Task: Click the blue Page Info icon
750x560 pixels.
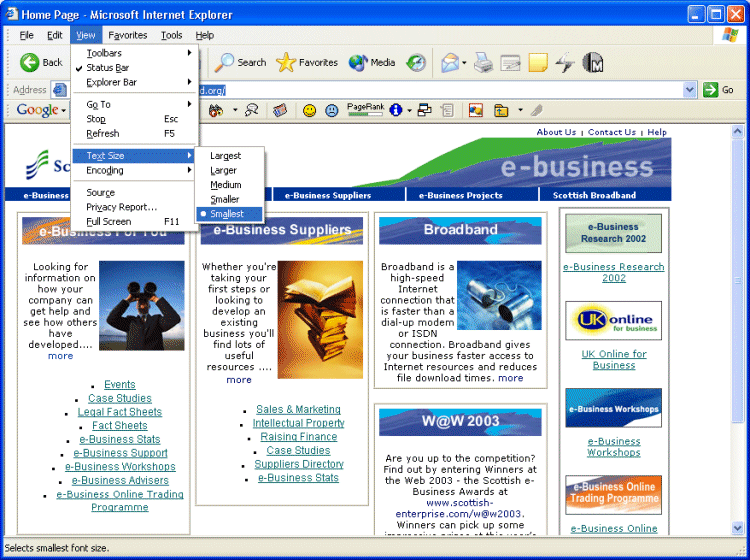Action: pos(396,110)
